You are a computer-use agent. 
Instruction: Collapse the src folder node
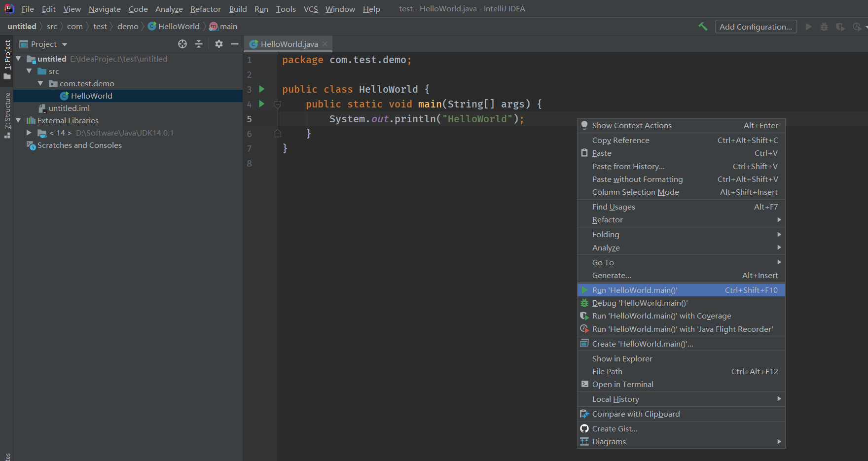pyautogui.click(x=30, y=71)
